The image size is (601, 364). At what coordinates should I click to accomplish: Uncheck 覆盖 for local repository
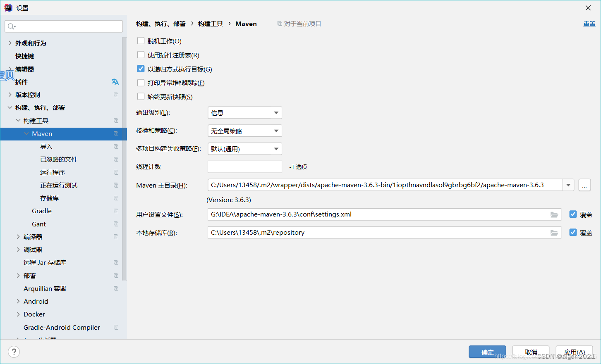[x=573, y=232]
